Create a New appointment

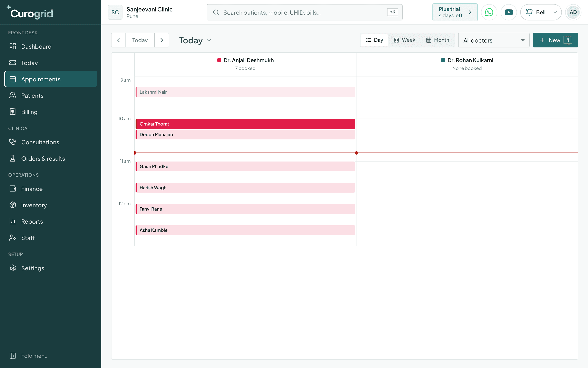coord(555,40)
